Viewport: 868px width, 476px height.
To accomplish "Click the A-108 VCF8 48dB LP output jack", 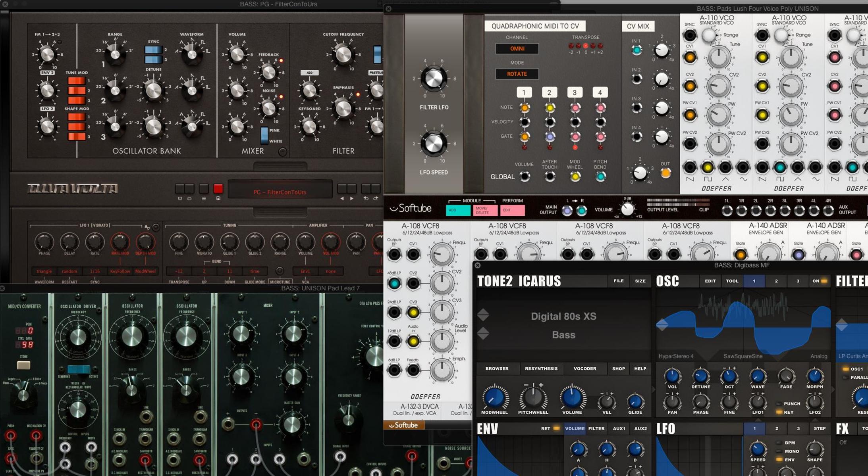I will click(394, 284).
